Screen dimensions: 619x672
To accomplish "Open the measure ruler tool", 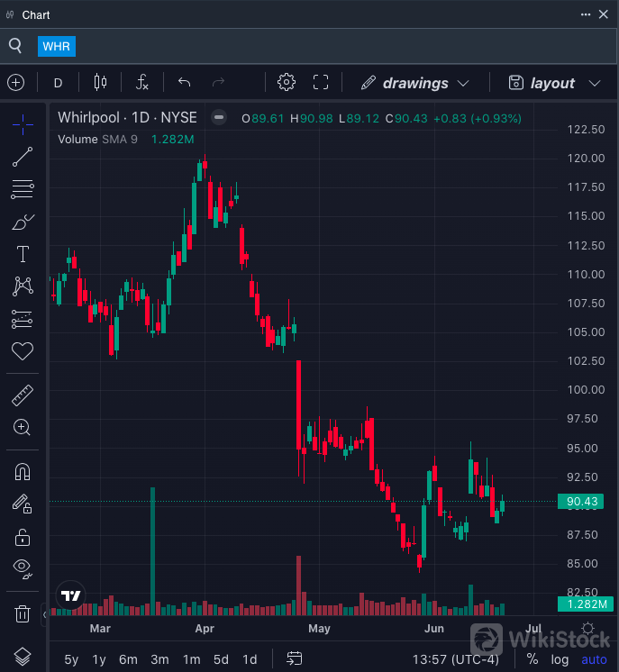I will (23, 395).
